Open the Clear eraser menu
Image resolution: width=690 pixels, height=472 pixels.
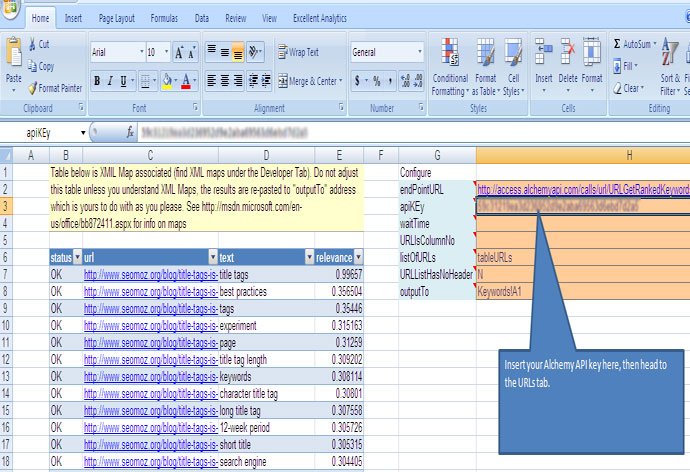pyautogui.click(x=628, y=88)
